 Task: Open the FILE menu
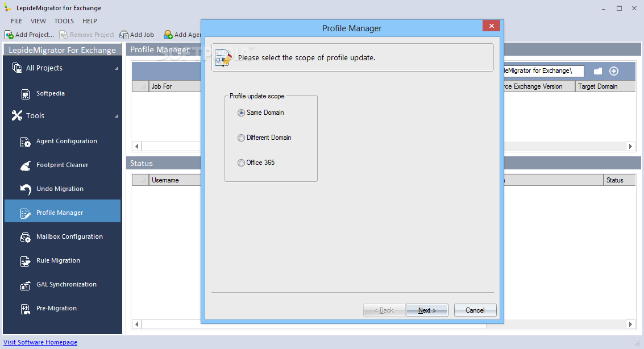click(16, 21)
